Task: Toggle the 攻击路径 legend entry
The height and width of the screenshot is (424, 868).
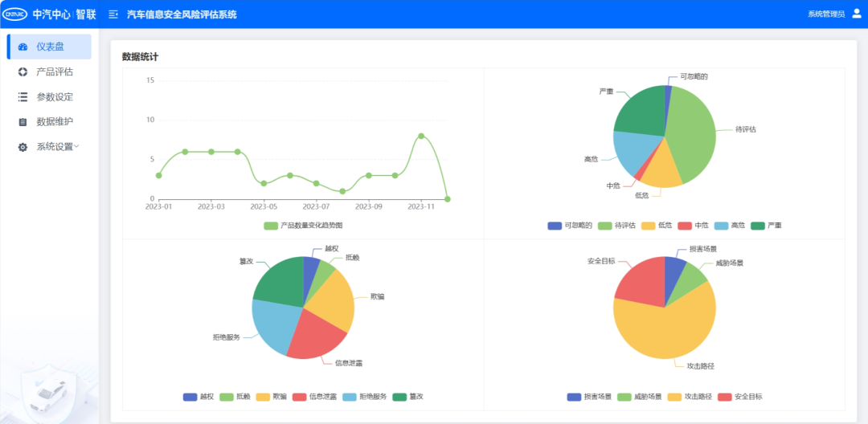Action: [x=690, y=397]
